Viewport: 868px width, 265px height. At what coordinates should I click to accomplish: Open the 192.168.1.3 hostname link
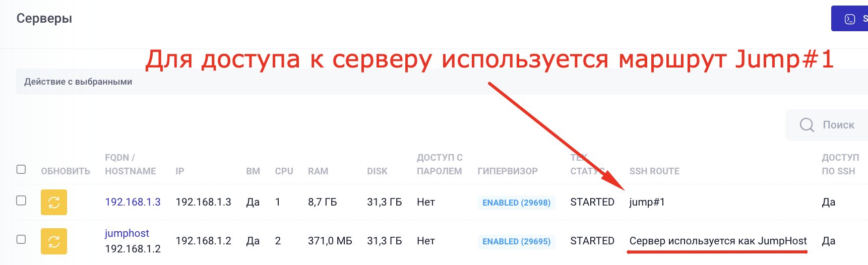133,202
